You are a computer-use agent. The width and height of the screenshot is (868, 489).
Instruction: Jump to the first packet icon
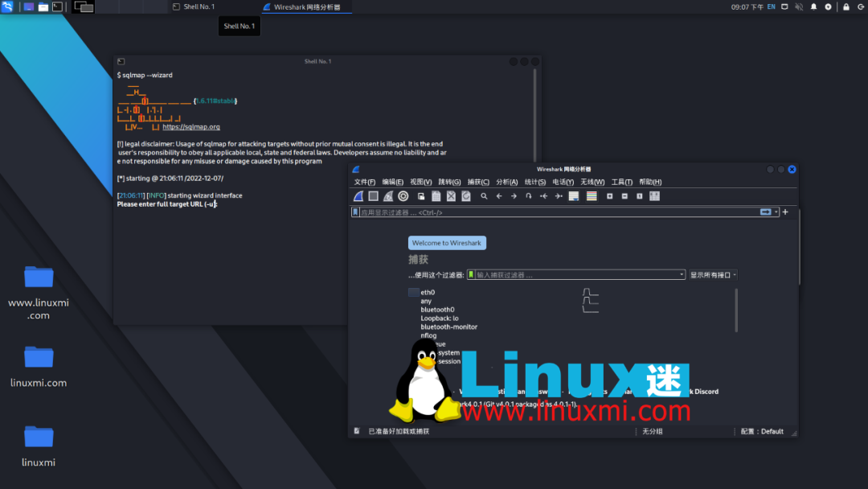coord(543,196)
